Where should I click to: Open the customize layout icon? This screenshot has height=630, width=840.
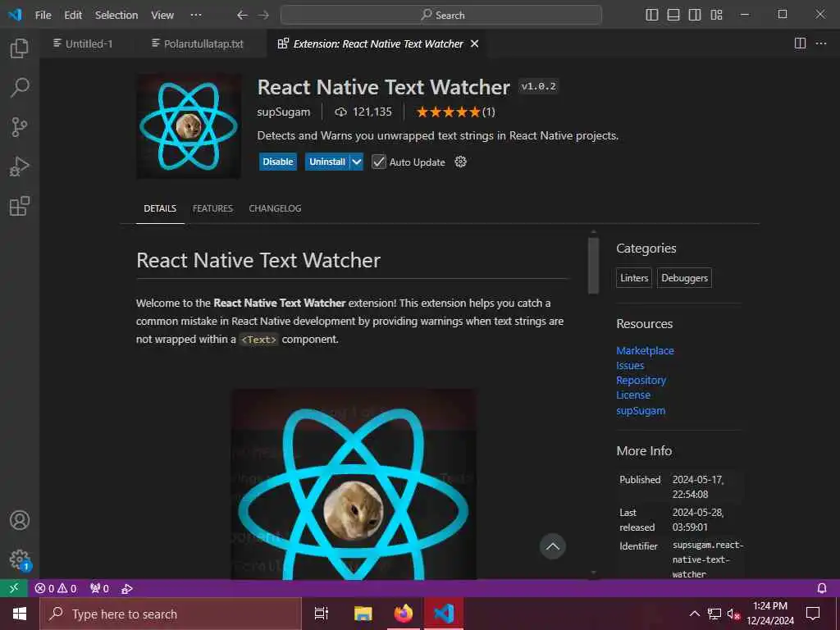point(716,15)
